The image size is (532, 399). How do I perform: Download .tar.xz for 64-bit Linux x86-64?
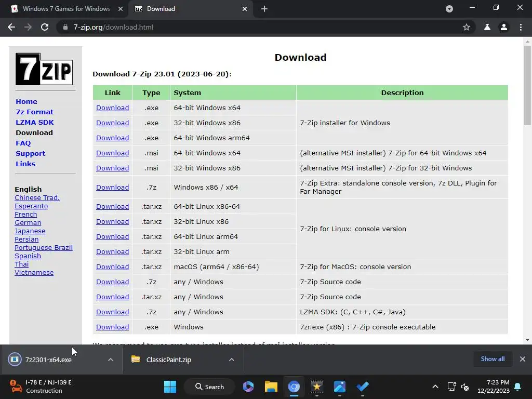tap(112, 207)
